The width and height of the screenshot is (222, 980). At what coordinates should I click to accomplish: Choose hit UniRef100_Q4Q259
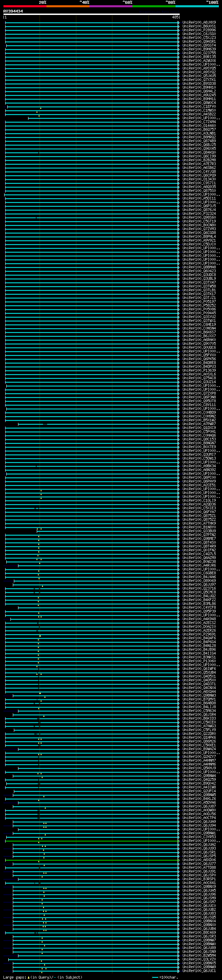[199, 779]
